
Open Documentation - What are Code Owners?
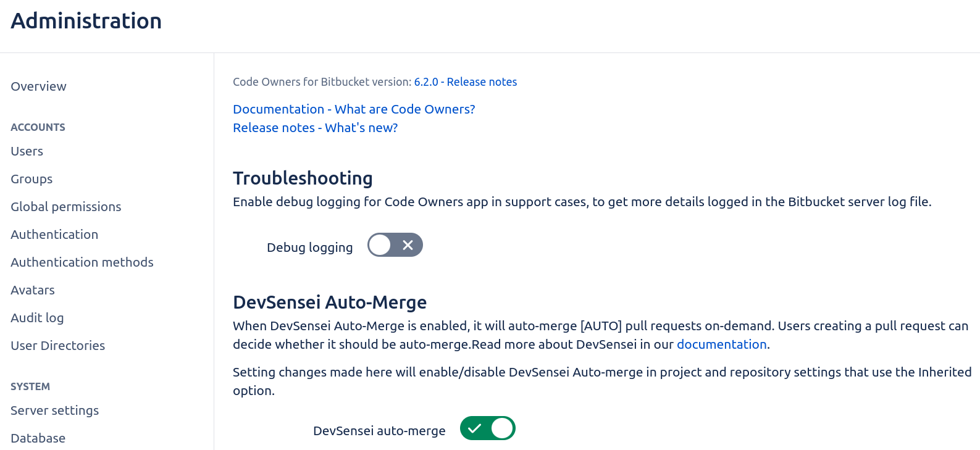354,109
